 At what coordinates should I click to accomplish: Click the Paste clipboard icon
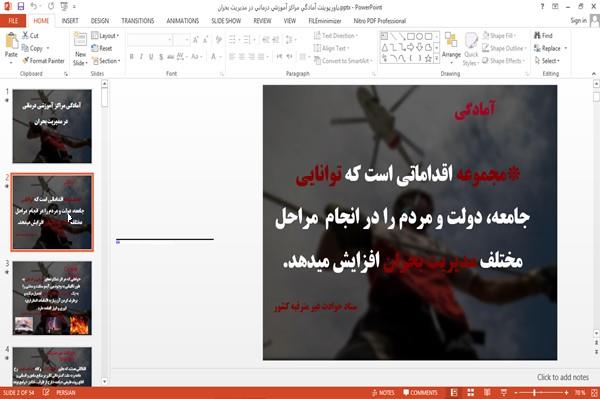11,41
